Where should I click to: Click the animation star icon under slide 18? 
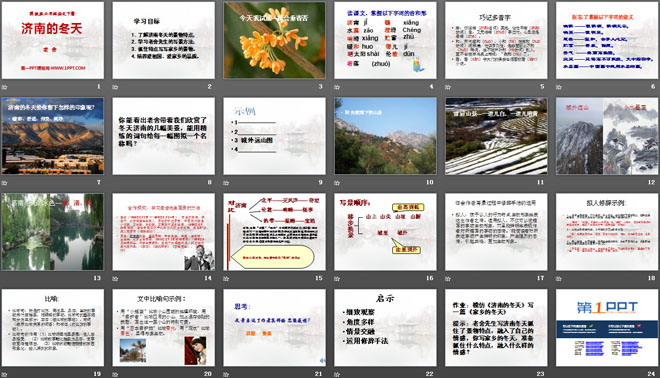click(x=559, y=278)
